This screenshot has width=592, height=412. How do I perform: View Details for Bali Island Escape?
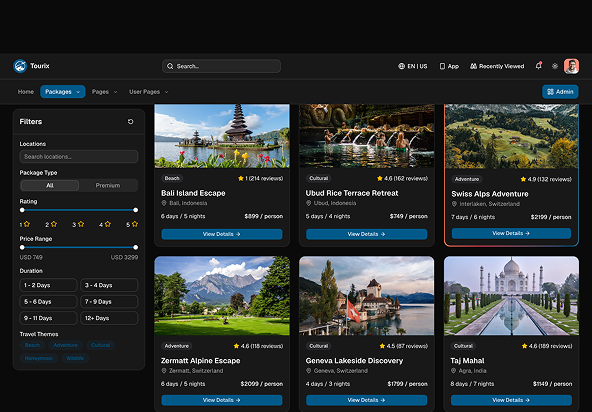click(222, 234)
